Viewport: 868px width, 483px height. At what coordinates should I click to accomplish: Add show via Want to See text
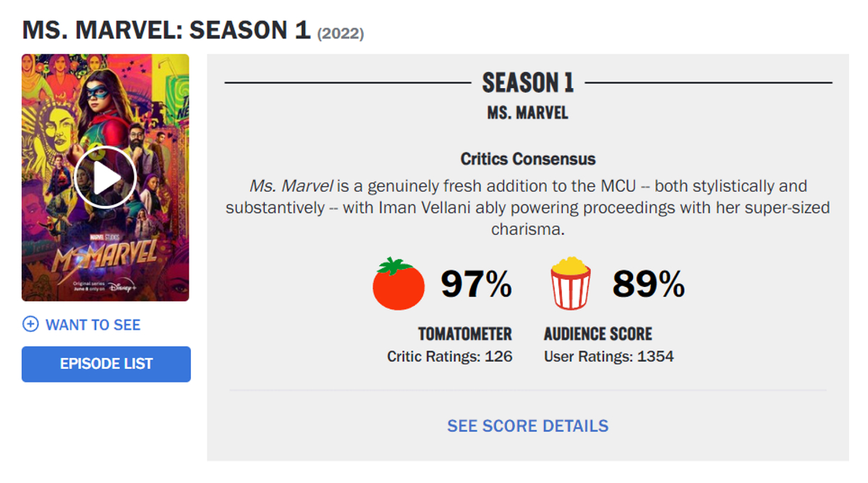pyautogui.click(x=93, y=325)
